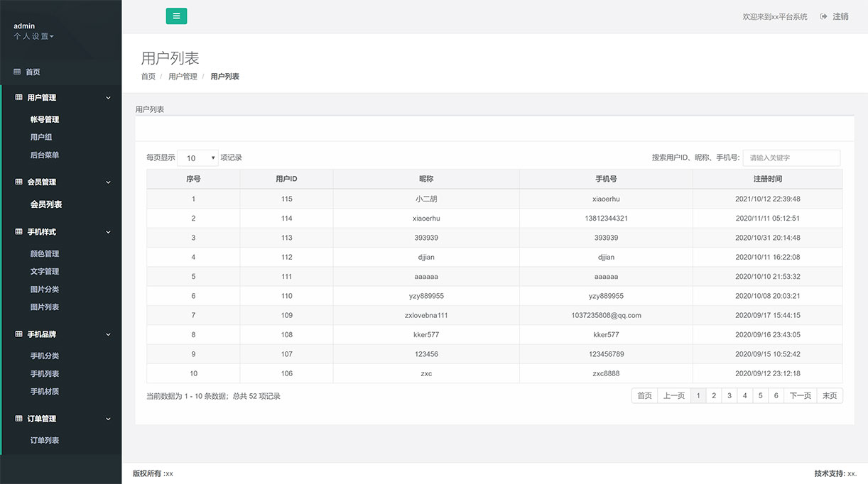This screenshot has width=868, height=484.
Task: Click the logout arrow icon beside 注销
Action: [x=823, y=16]
